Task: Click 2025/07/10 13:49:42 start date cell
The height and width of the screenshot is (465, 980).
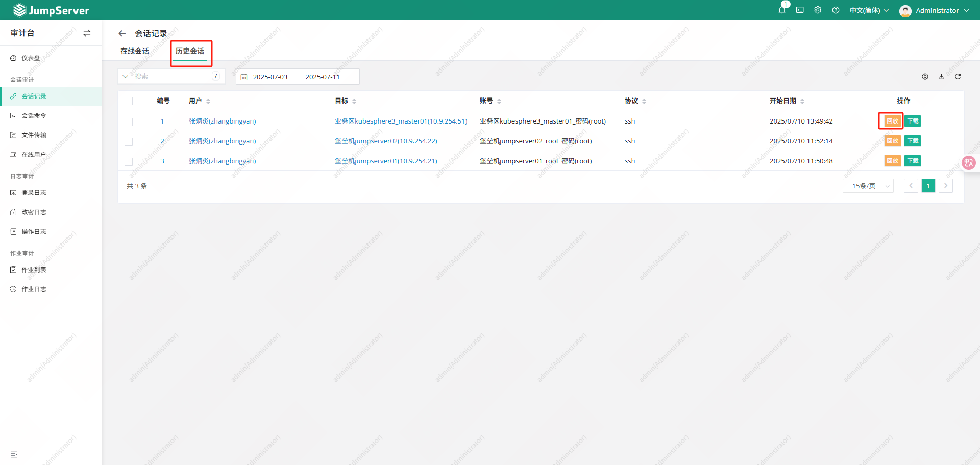Action: 801,121
